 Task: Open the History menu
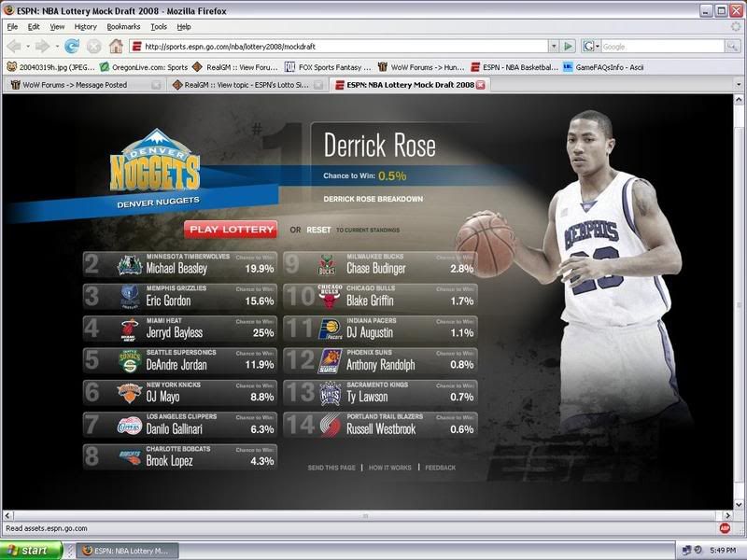pos(86,27)
